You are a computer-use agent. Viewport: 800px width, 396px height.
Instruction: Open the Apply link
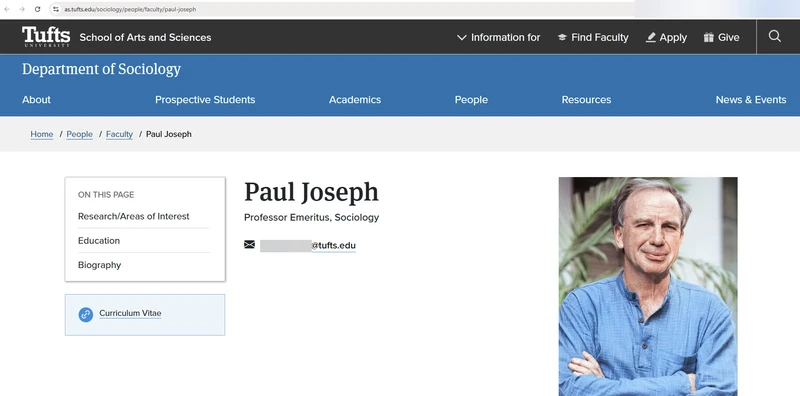coord(673,37)
